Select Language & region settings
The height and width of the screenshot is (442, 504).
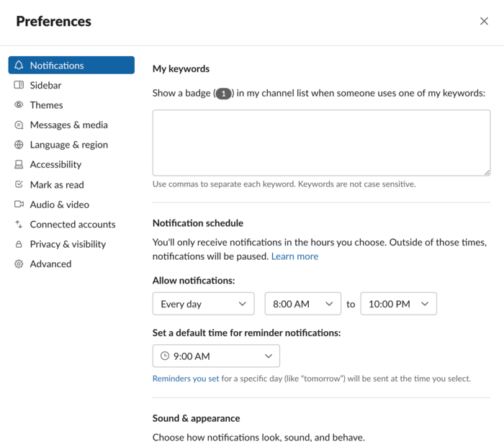(x=71, y=145)
